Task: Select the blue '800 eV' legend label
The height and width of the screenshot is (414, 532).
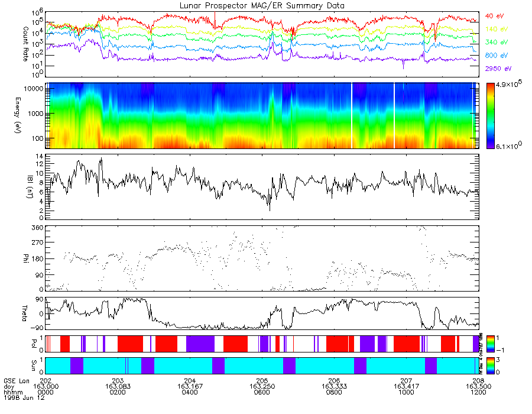Action: (497, 56)
